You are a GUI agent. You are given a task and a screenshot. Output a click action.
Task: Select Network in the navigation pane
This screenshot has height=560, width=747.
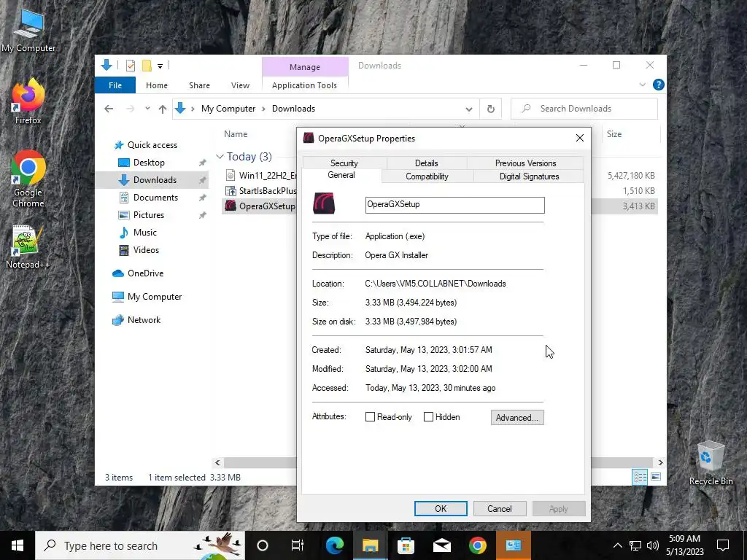tap(144, 320)
